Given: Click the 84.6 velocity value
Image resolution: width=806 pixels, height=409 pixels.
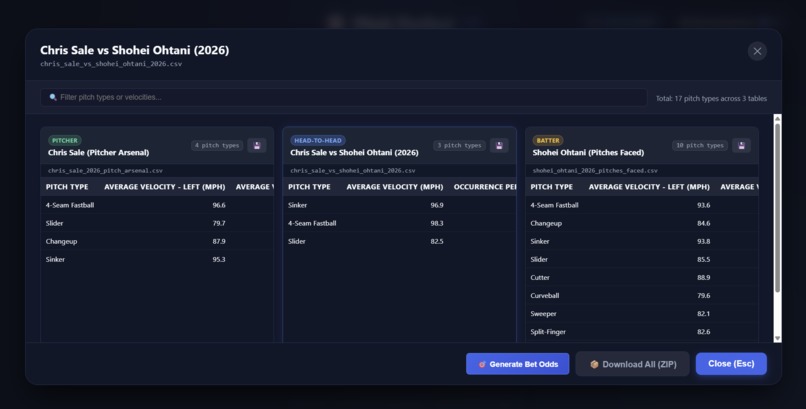Looking at the screenshot, I should (704, 223).
